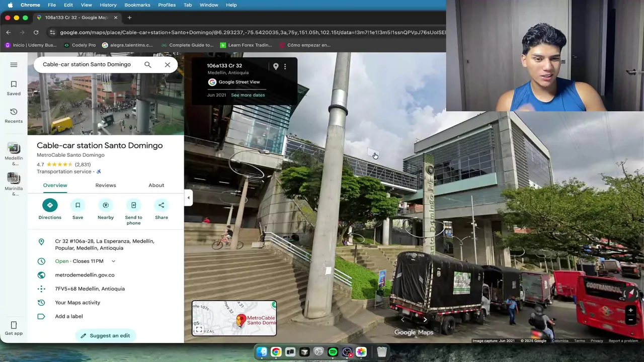Open the History menu in menu bar
The width and height of the screenshot is (644, 362).
(108, 5)
